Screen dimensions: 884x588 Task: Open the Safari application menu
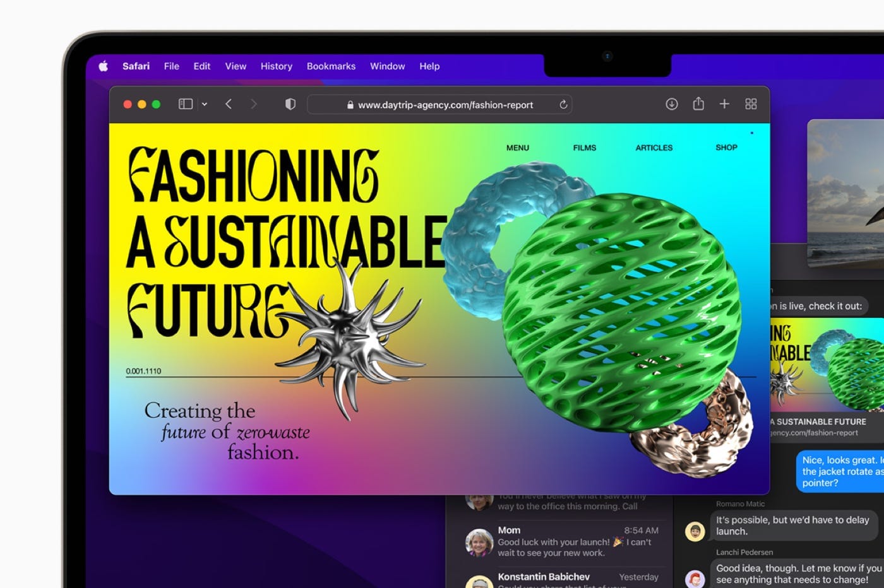(x=136, y=66)
